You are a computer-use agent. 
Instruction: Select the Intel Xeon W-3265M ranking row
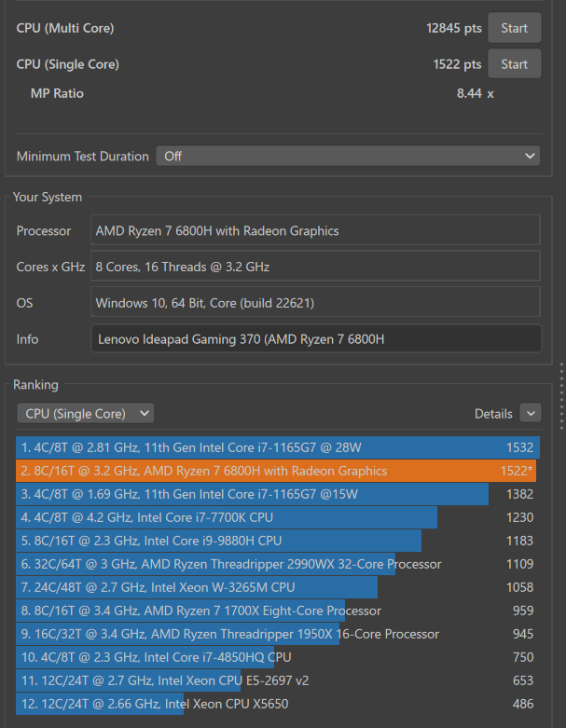click(276, 587)
